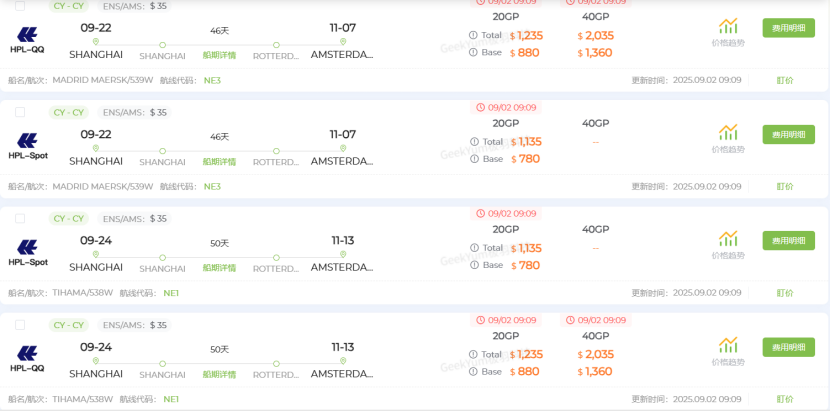
Task: Click 费用明细 button on HPL-Spot MADRID MAERSK row
Action: tap(788, 134)
